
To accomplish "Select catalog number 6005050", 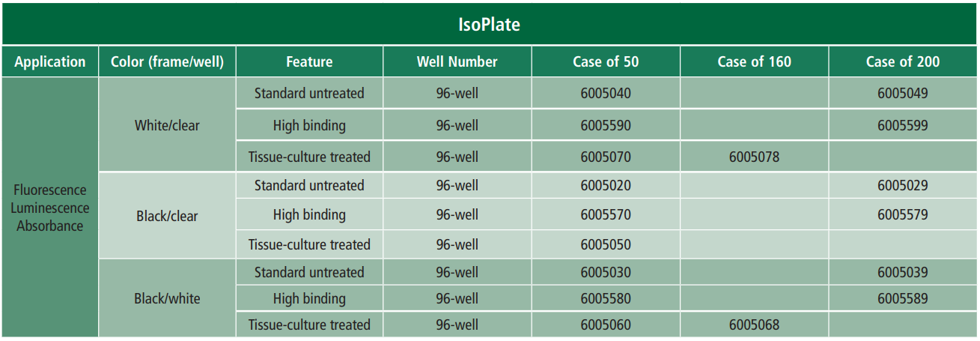I will point(606,244).
